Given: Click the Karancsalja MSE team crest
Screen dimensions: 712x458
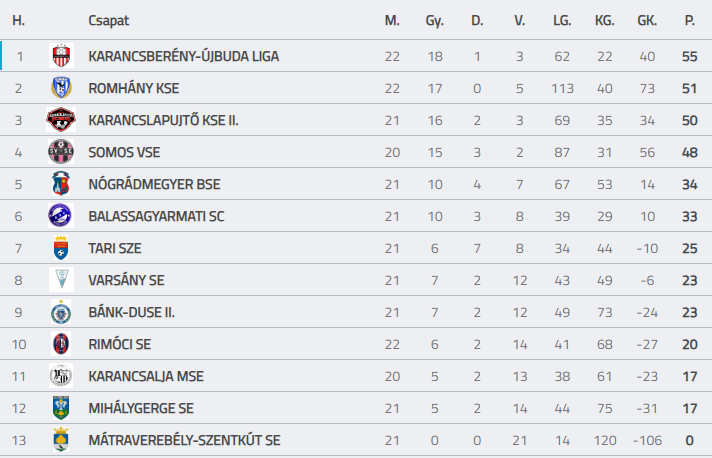Looking at the screenshot, I should tap(61, 376).
